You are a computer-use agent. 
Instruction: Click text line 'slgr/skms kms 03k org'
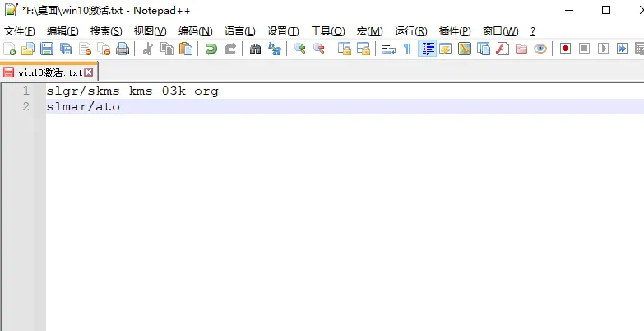[x=132, y=91]
